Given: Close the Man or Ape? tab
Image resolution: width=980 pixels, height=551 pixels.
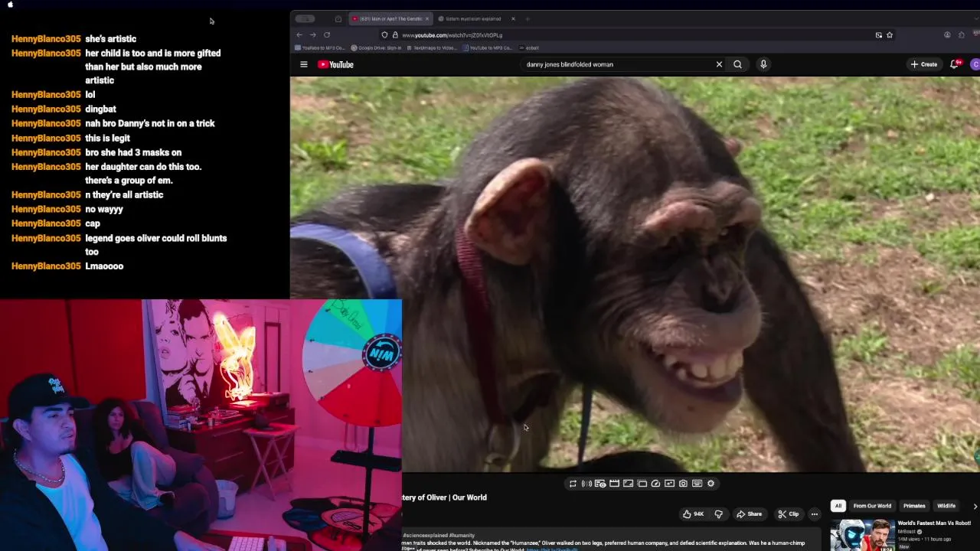Looking at the screenshot, I should [428, 18].
